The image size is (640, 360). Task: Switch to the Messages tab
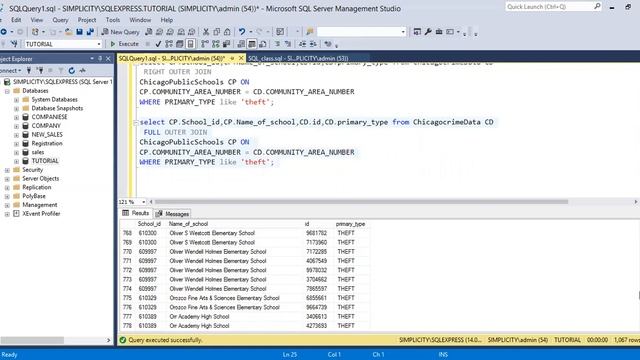tap(172, 213)
